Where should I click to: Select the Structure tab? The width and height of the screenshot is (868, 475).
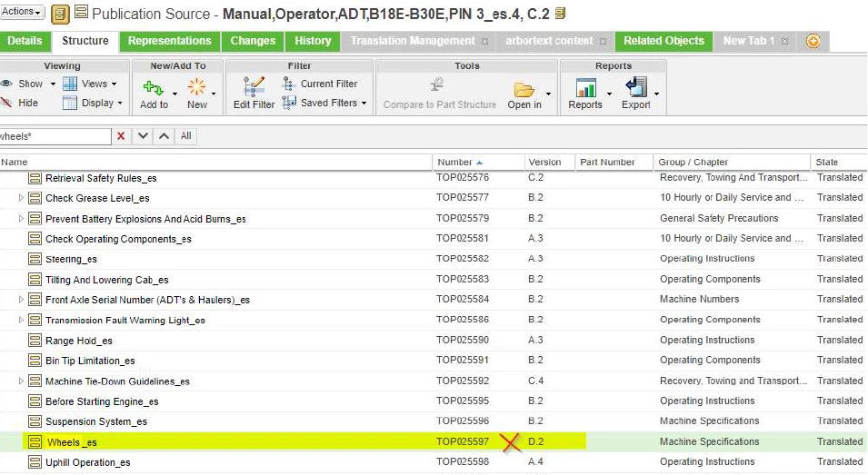(85, 41)
